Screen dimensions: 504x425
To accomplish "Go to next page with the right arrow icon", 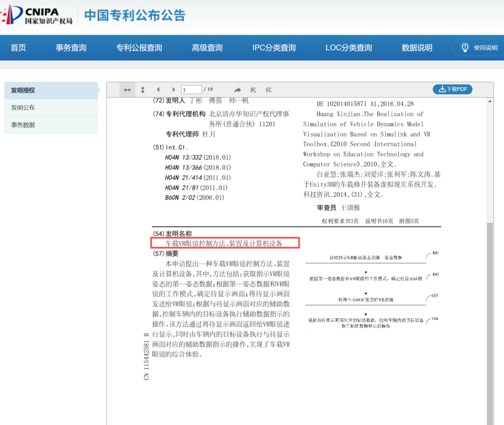I will click(174, 89).
